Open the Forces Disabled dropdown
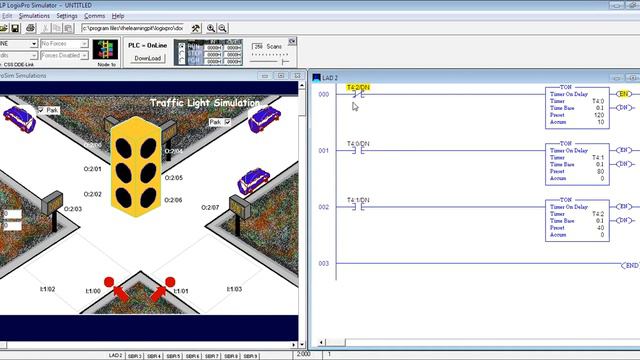 (x=84, y=55)
